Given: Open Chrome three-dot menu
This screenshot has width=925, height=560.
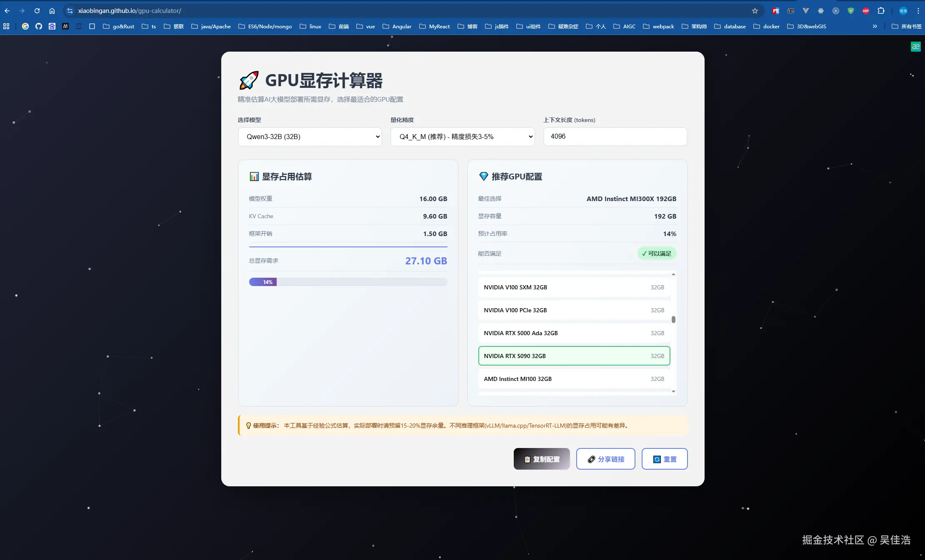Looking at the screenshot, I should (918, 11).
